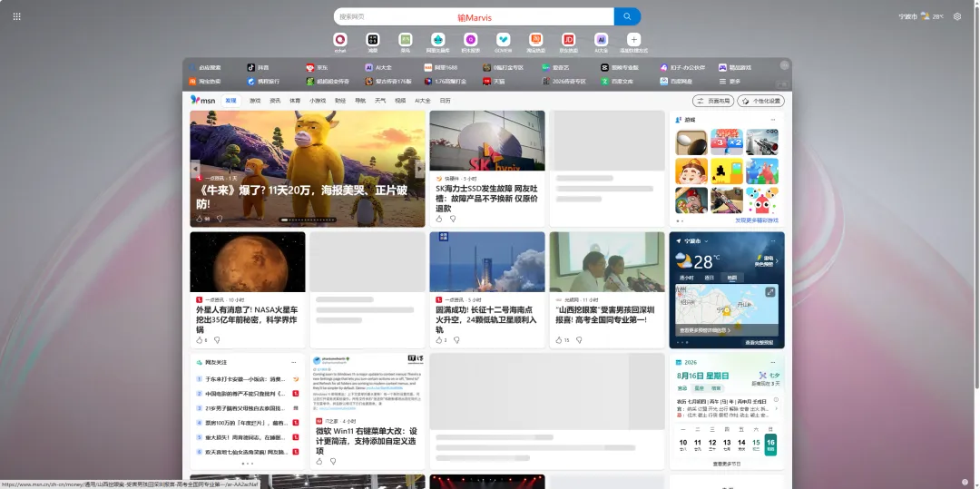Viewport: 980px width, 489px height.
Task: Open the 天猫 favorites link
Action: [x=494, y=81]
